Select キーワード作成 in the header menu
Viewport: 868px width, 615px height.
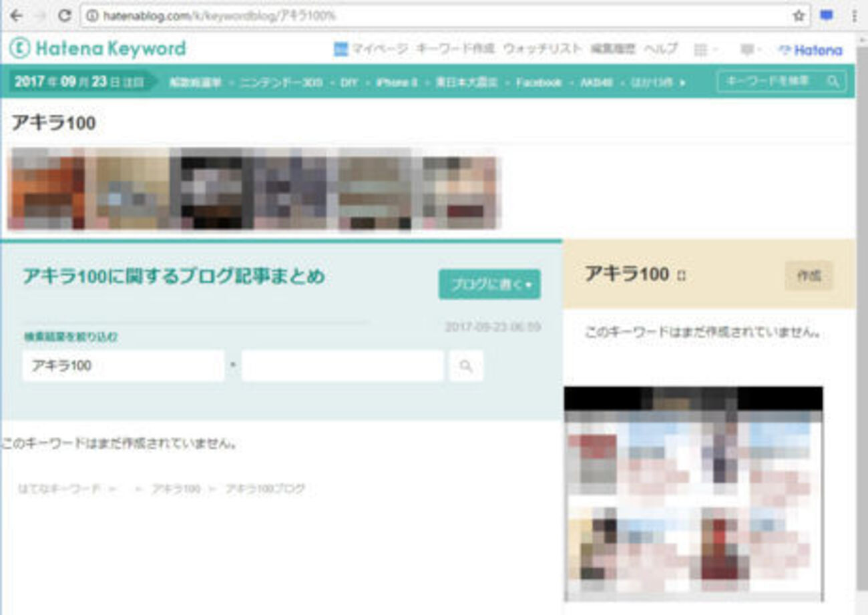point(455,49)
